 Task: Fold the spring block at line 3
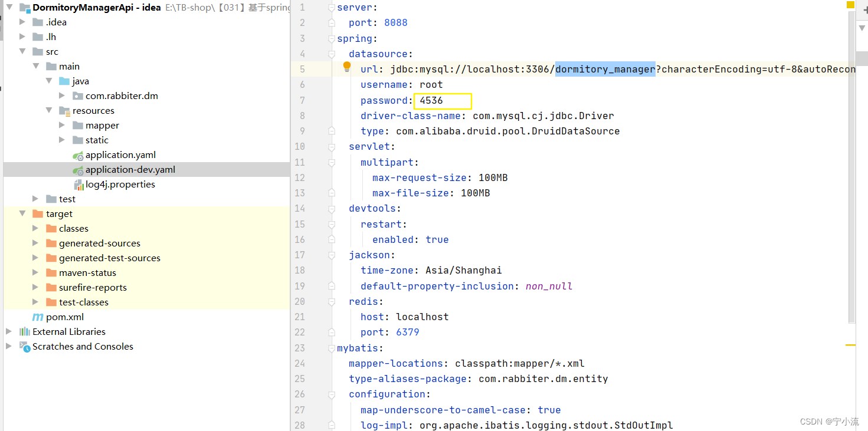pyautogui.click(x=331, y=39)
